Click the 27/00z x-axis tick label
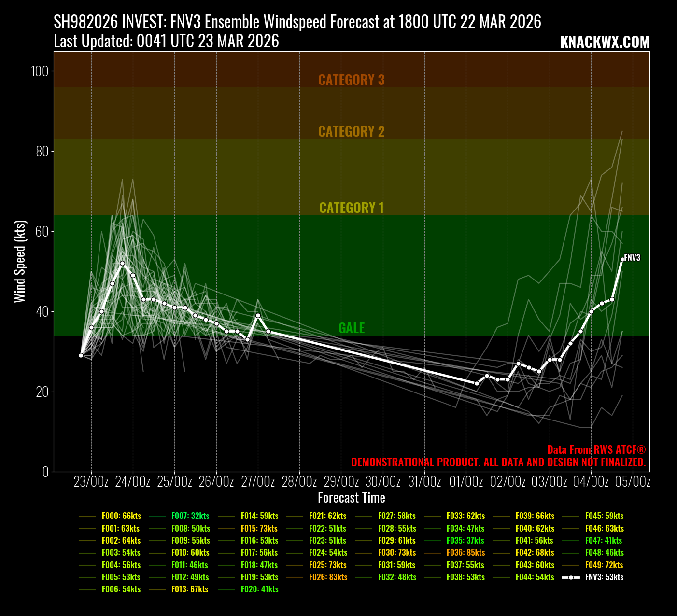Image resolution: width=677 pixels, height=616 pixels. coord(258,482)
